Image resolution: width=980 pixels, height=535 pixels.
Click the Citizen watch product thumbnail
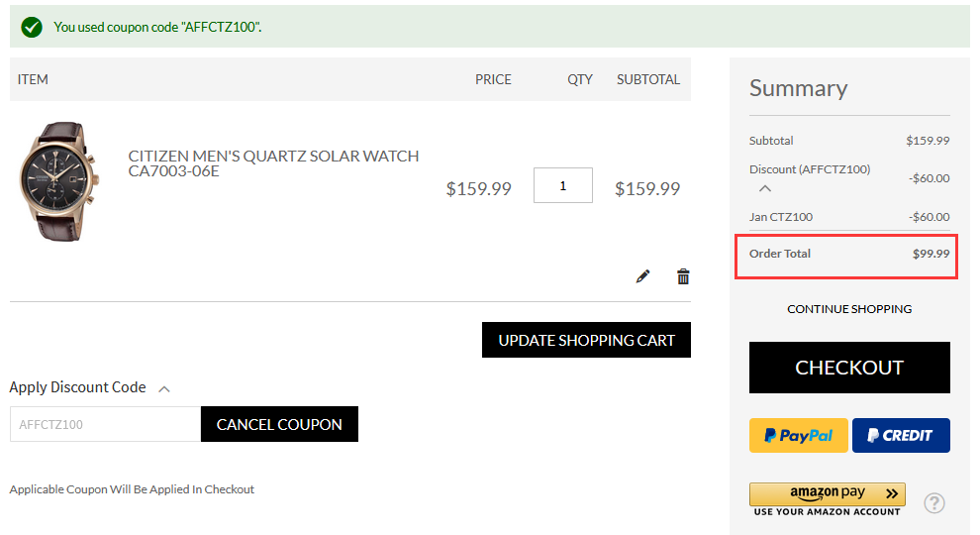(60, 181)
